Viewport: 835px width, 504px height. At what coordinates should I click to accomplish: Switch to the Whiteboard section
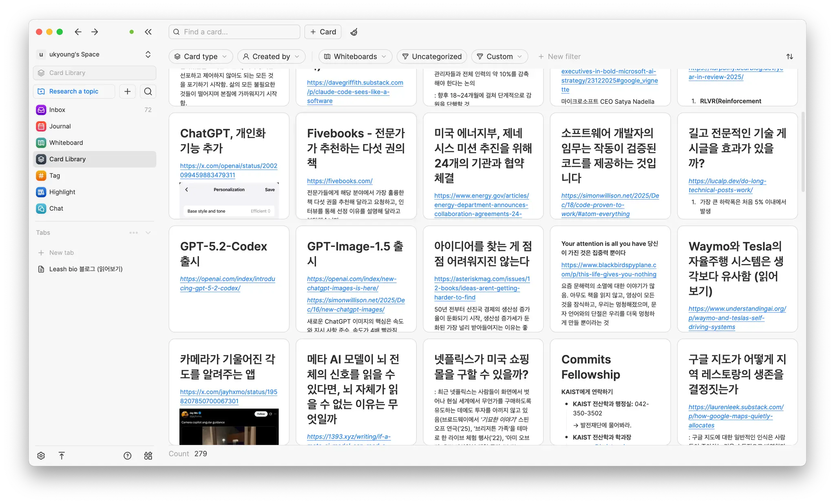pos(66,143)
